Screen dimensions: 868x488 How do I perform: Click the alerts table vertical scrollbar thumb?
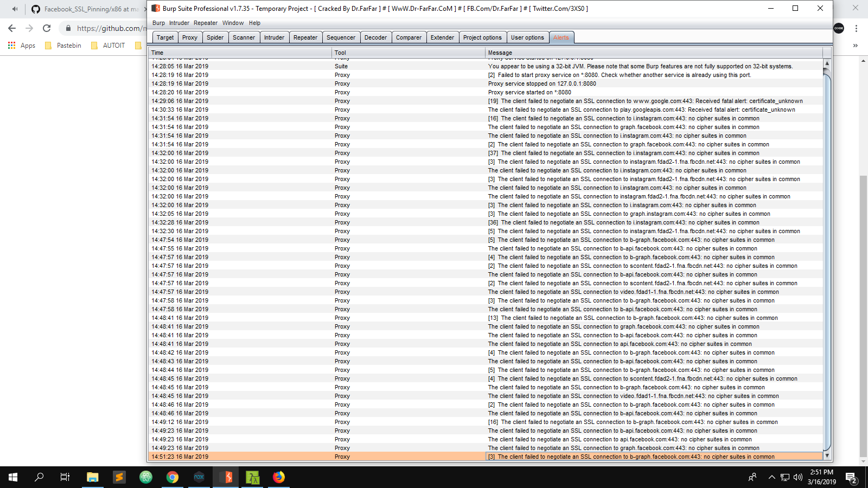click(x=827, y=263)
